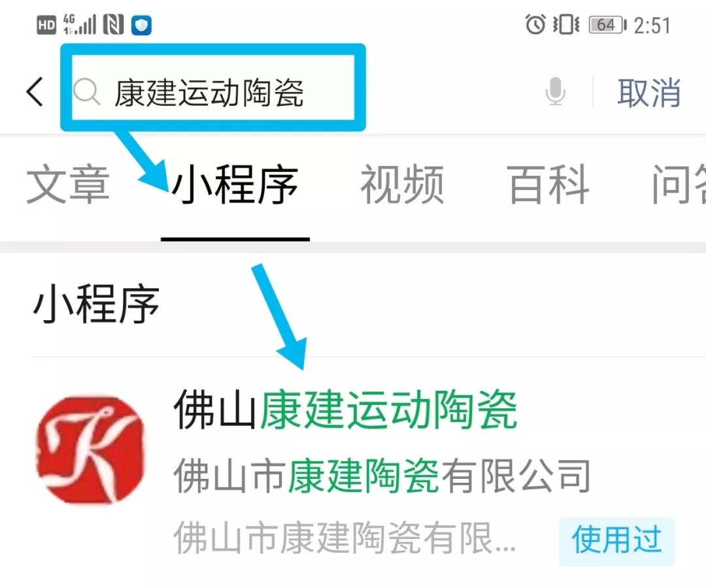Tap the microphone voice search icon
Screen dimensions: 706x588
click(555, 91)
